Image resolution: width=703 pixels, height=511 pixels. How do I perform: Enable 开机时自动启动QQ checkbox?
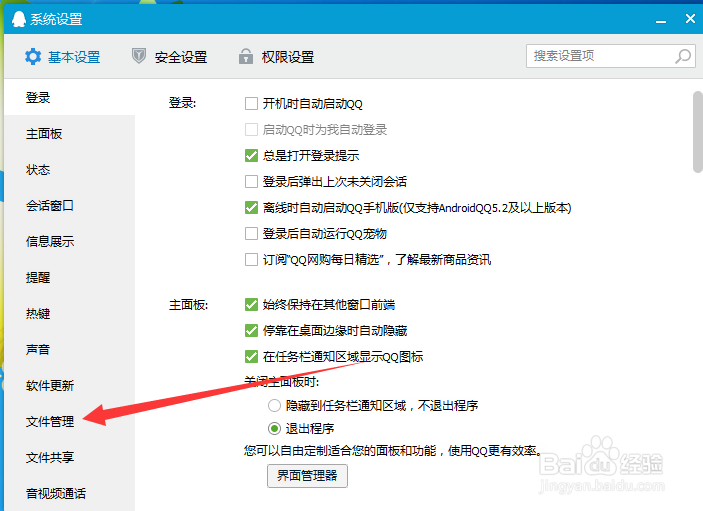click(251, 104)
